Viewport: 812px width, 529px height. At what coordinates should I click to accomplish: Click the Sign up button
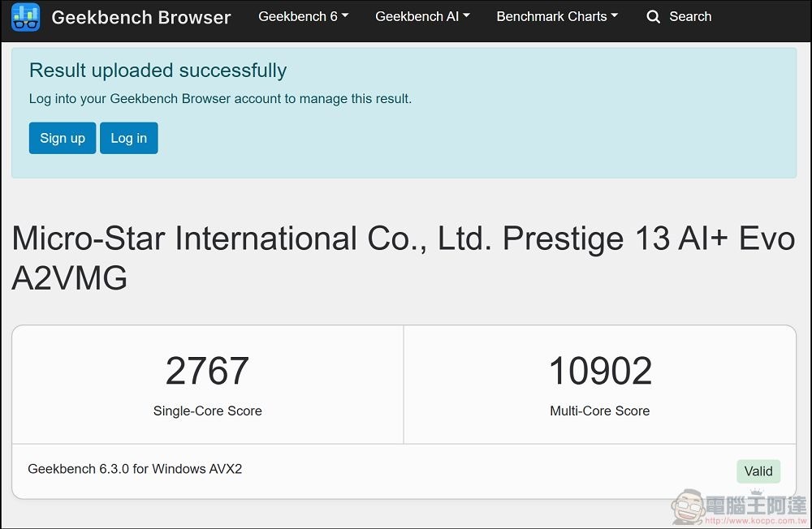pyautogui.click(x=63, y=138)
